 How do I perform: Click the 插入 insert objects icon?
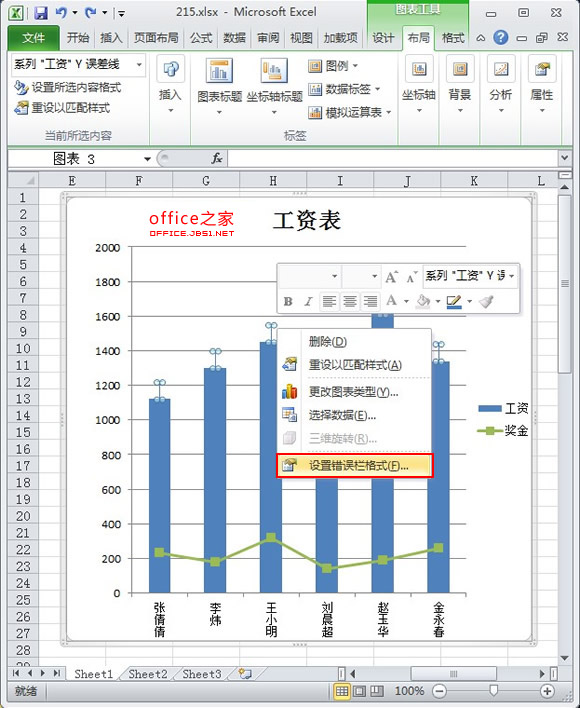[171, 69]
